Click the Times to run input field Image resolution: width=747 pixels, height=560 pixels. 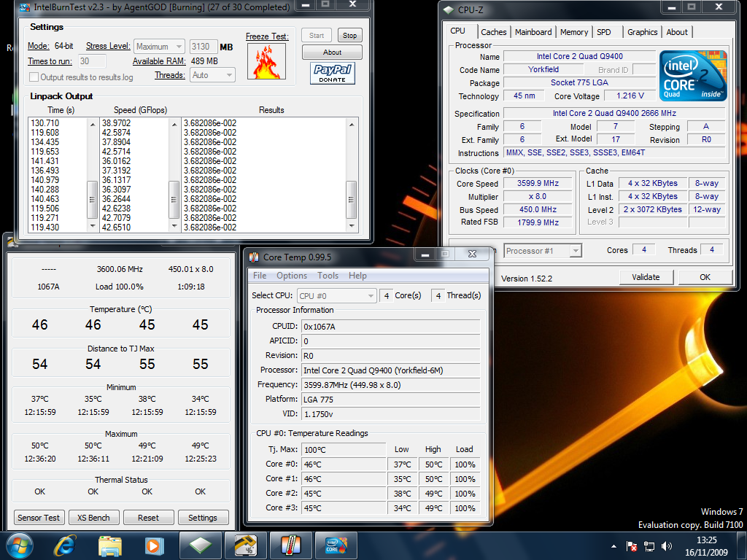tap(91, 61)
